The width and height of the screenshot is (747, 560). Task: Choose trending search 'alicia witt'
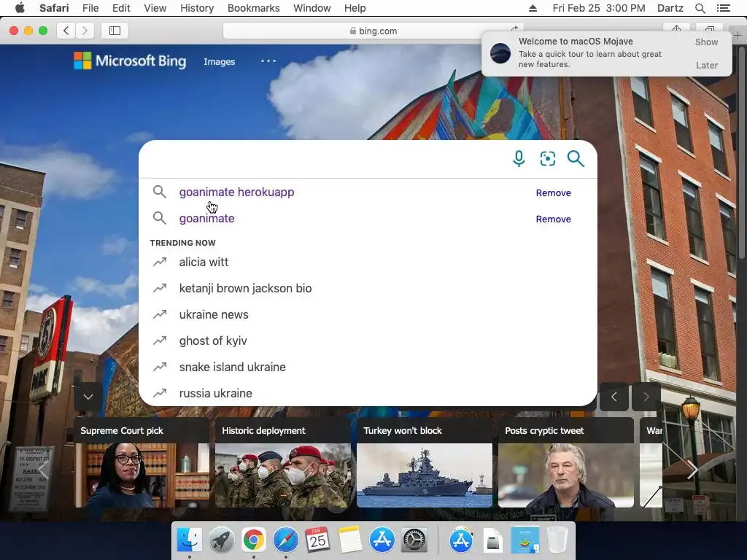point(368,262)
